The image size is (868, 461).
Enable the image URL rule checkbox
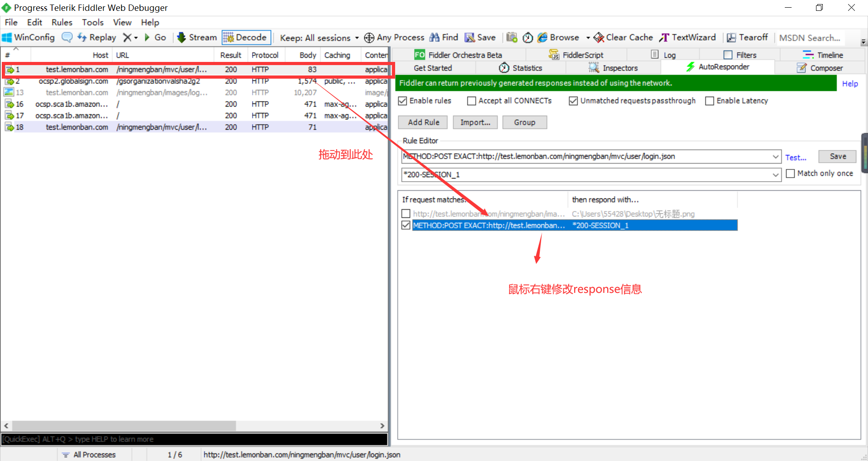click(406, 214)
